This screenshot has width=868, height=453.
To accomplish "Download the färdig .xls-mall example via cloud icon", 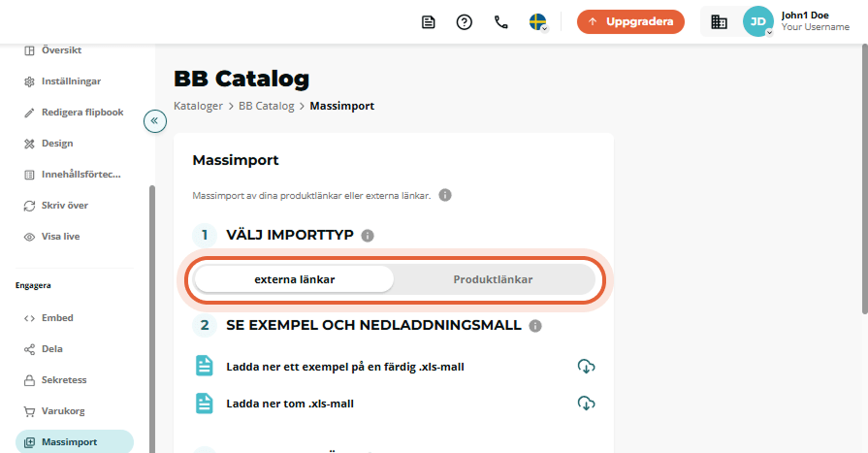I will [586, 366].
